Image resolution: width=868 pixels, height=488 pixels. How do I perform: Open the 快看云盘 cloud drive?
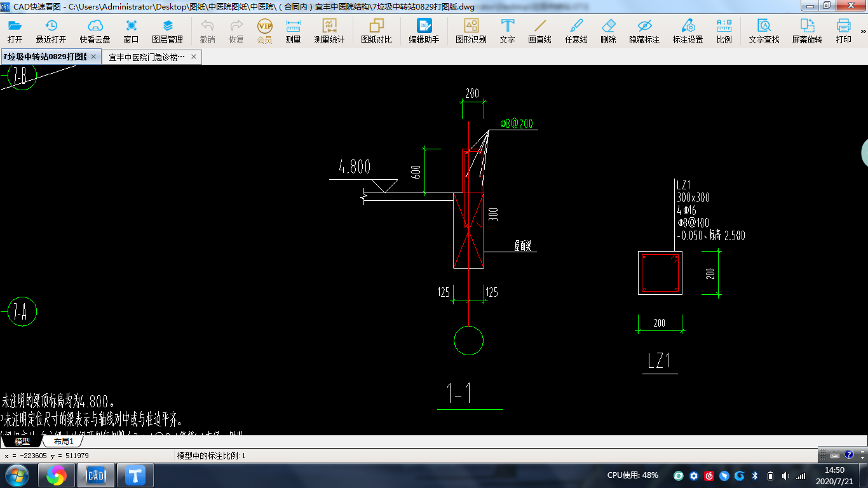click(95, 31)
